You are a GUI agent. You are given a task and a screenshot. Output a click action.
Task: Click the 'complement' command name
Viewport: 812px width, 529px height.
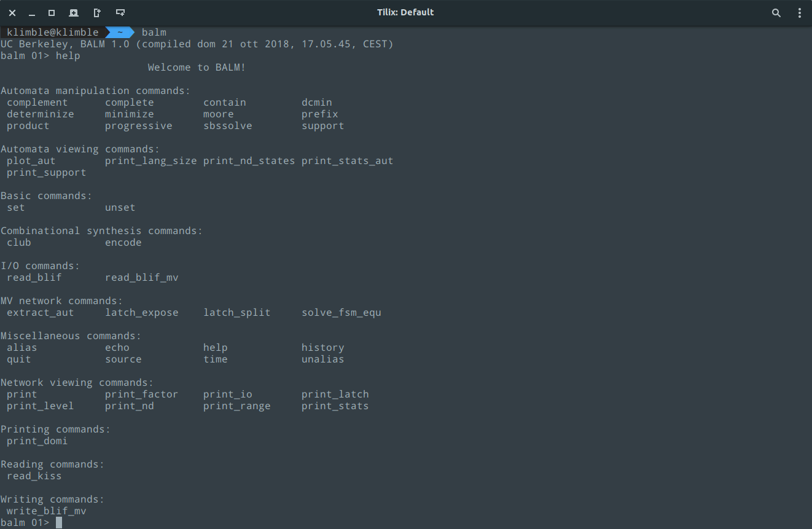coord(37,103)
